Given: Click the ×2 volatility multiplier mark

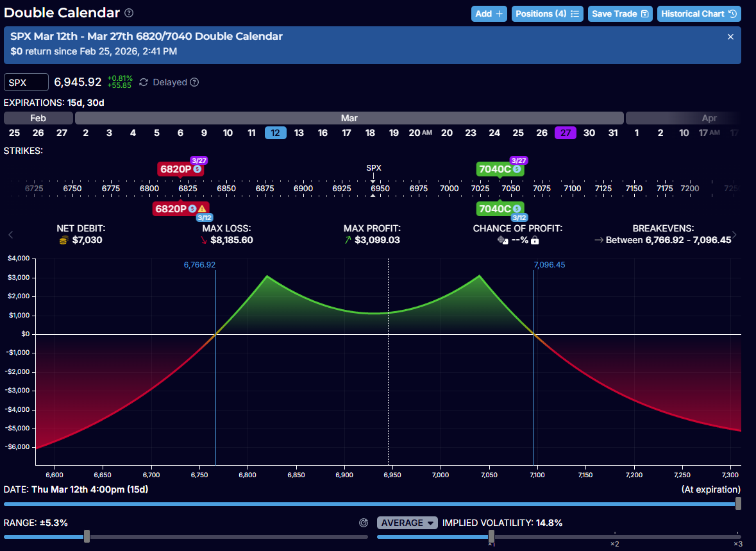Looking at the screenshot, I should tap(614, 544).
